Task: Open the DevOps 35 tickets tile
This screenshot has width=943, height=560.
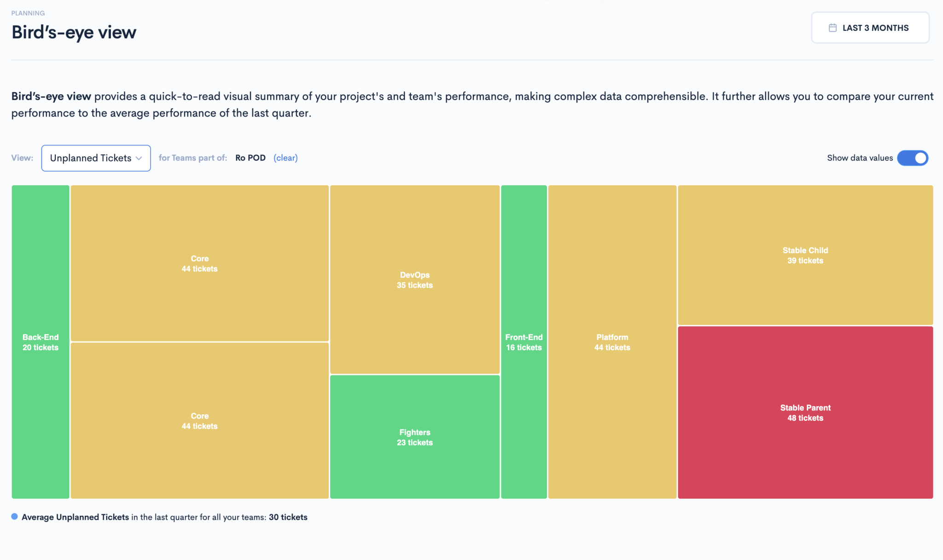Action: 415,279
